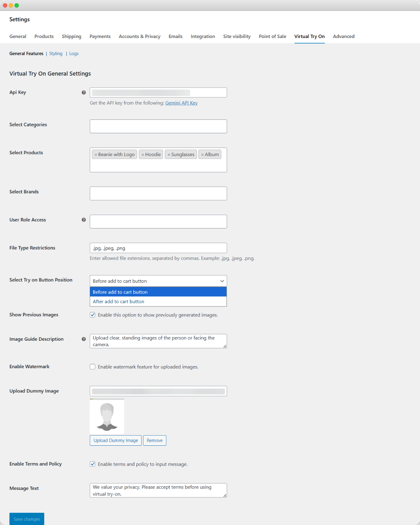Click the User Role Access help icon
420x525 pixels.
point(84,220)
